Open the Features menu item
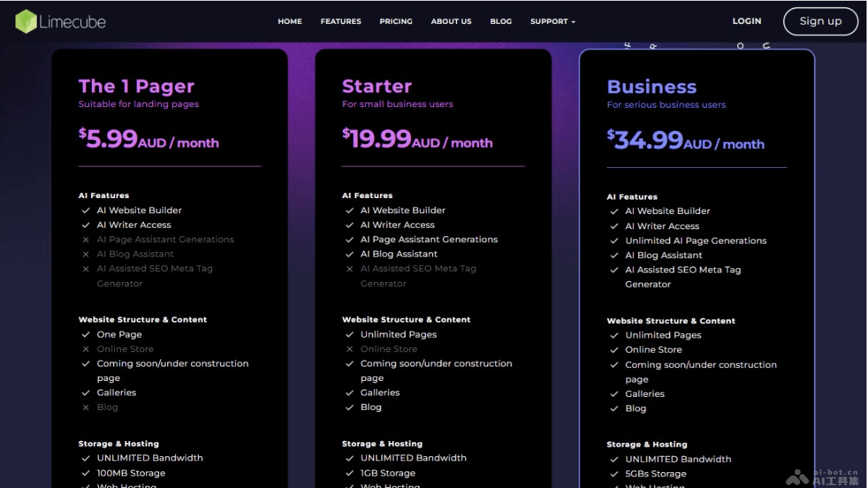This screenshot has height=488, width=868. [x=341, y=22]
